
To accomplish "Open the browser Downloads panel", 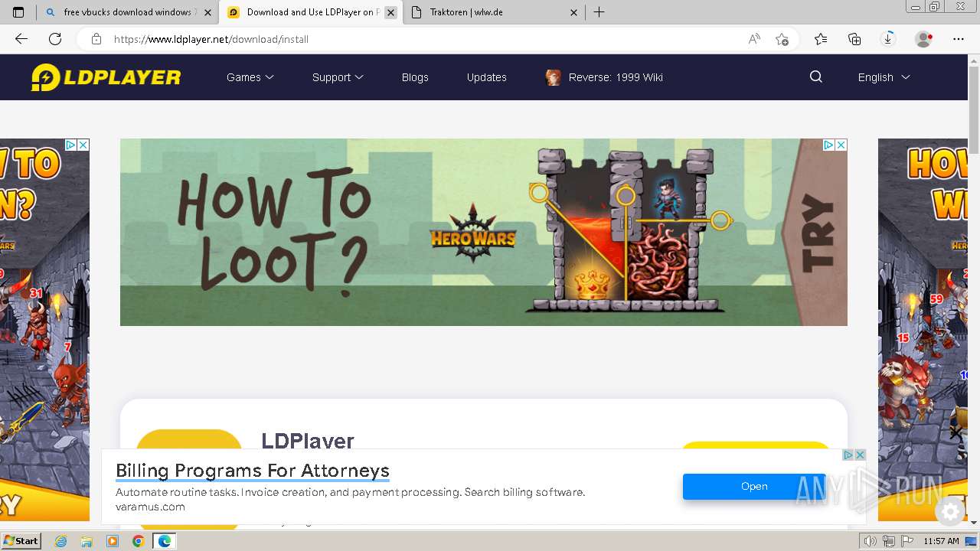I will 888,39.
